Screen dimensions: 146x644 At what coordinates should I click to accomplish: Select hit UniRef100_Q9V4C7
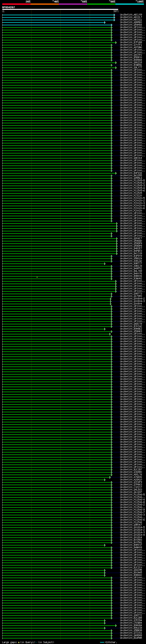[131, 238]
